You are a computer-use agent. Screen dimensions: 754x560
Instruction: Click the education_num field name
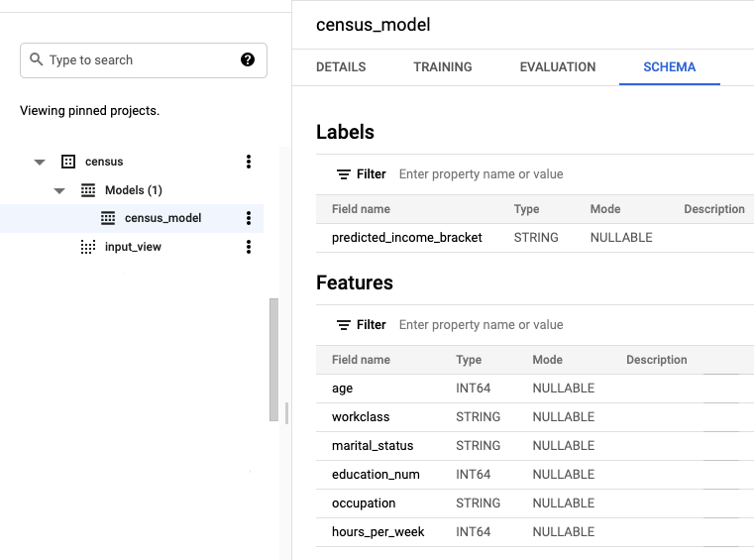click(x=376, y=475)
